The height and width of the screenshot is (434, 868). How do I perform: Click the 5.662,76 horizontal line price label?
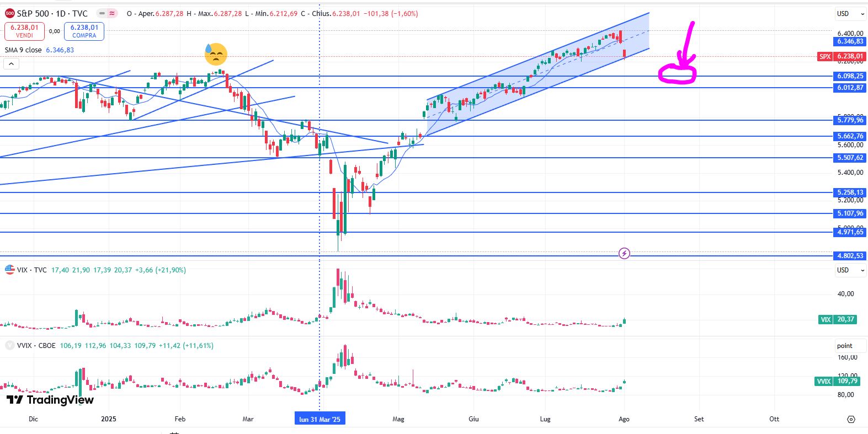850,136
